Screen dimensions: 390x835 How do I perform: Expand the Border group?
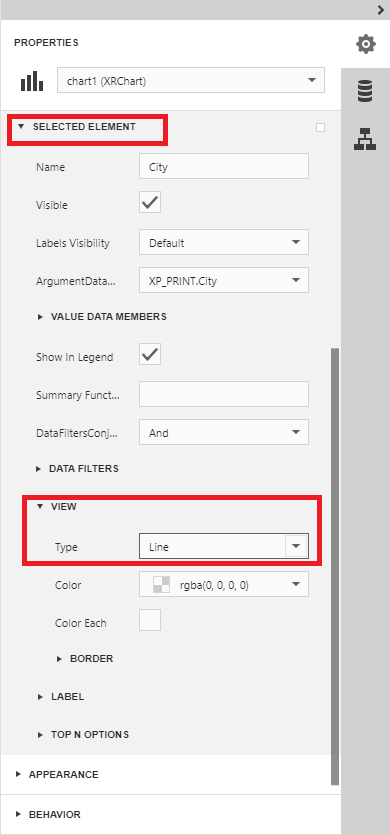pyautogui.click(x=85, y=658)
